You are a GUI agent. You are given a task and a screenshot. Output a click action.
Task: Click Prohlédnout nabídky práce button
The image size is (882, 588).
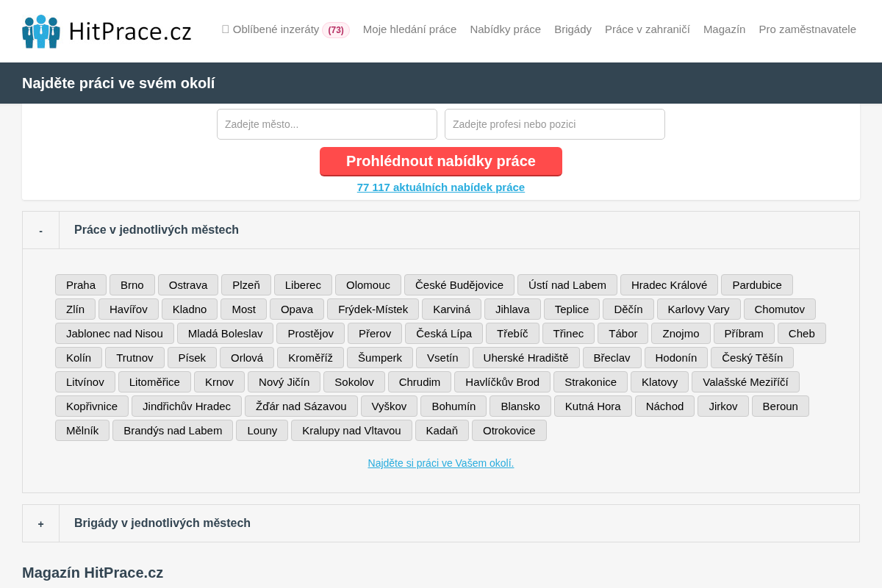441,162
